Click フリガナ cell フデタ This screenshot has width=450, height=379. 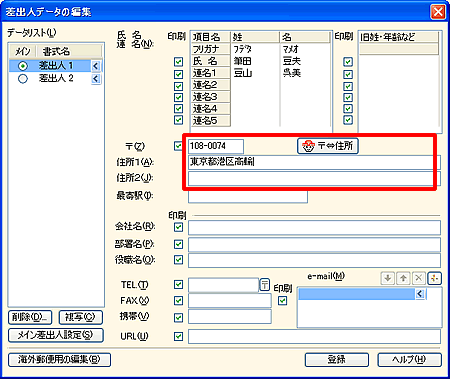[x=255, y=49]
